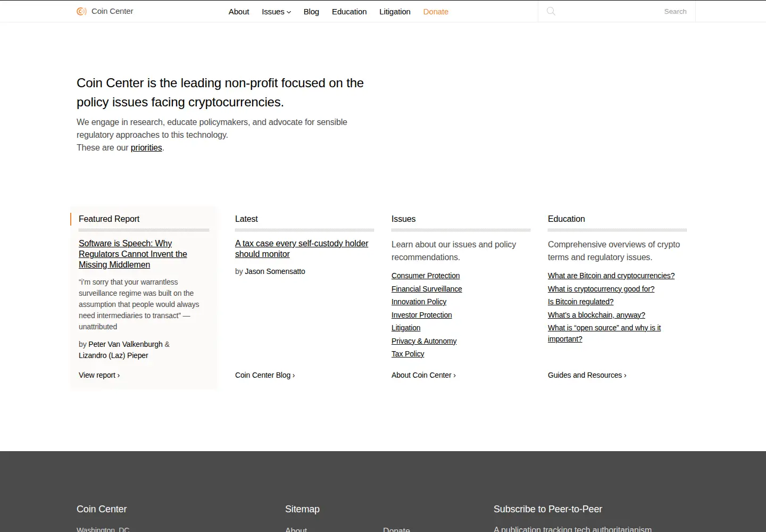
Task: Open the Education nav item
Action: point(349,12)
